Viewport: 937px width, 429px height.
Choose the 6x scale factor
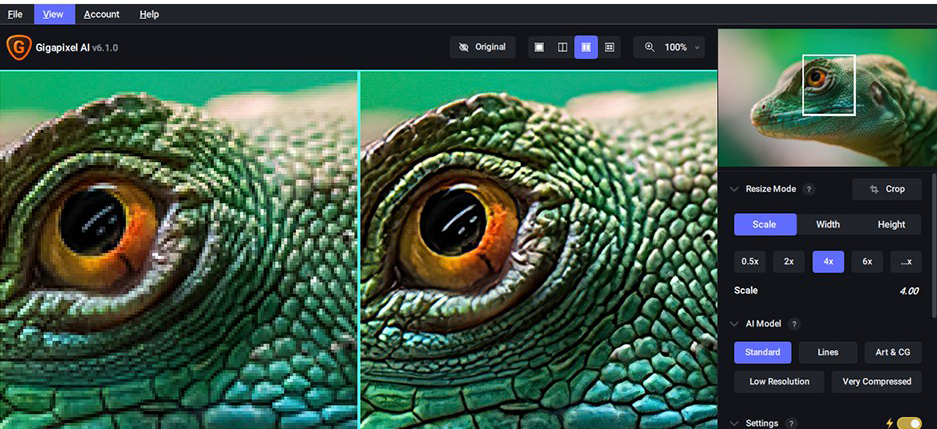(867, 262)
